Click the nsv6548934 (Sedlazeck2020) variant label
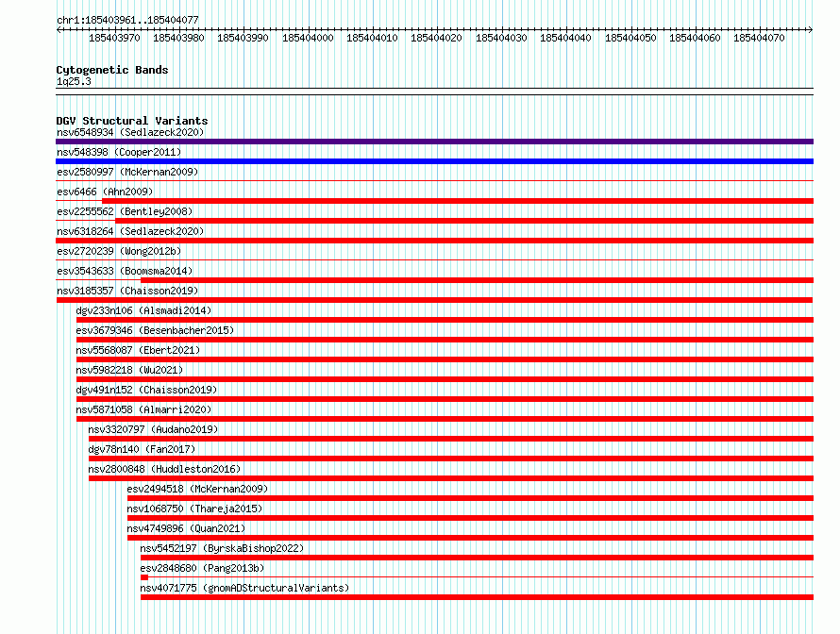The height and width of the screenshot is (634, 840). [x=130, y=132]
